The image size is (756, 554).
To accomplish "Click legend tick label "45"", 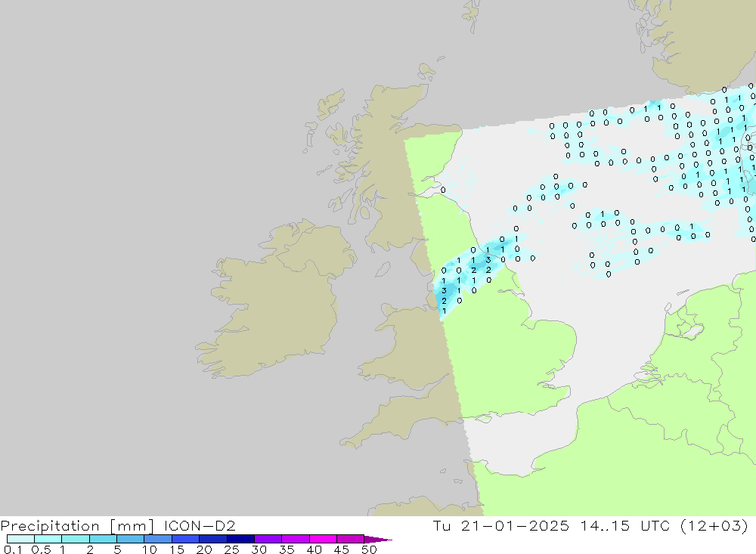I will (342, 549).
